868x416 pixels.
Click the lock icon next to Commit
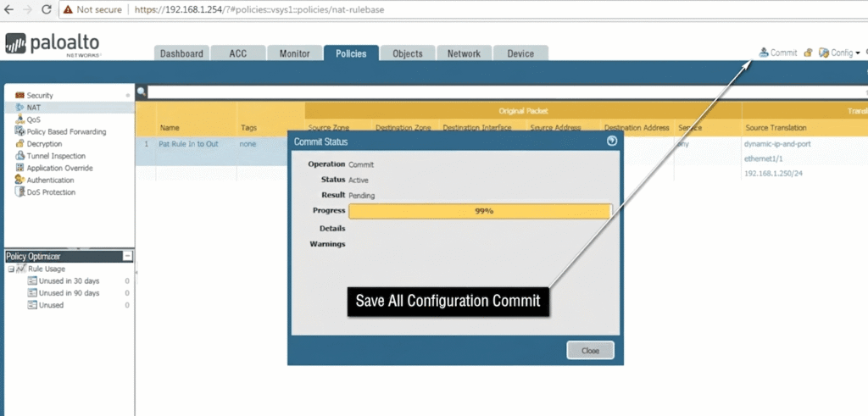[808, 53]
